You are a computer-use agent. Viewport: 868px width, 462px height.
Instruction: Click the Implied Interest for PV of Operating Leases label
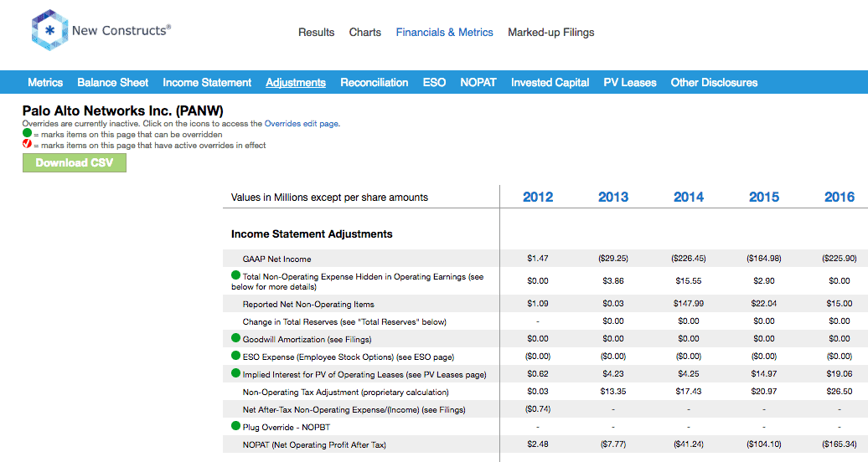[364, 375]
